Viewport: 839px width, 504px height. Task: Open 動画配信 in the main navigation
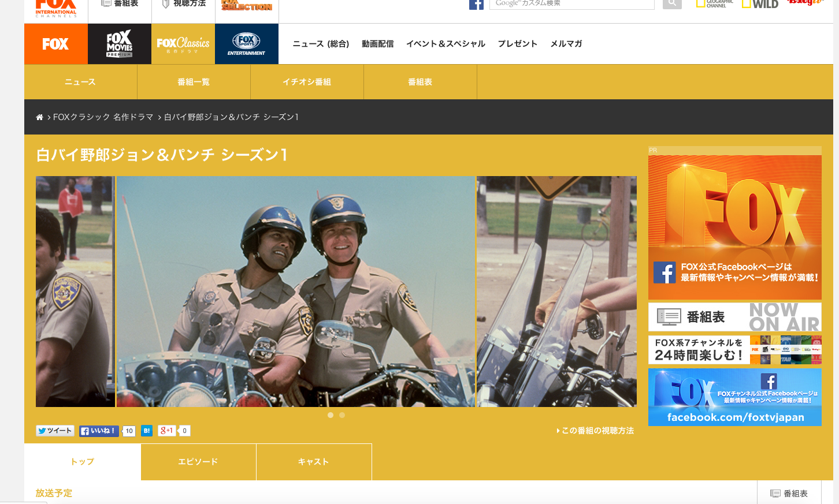[378, 44]
